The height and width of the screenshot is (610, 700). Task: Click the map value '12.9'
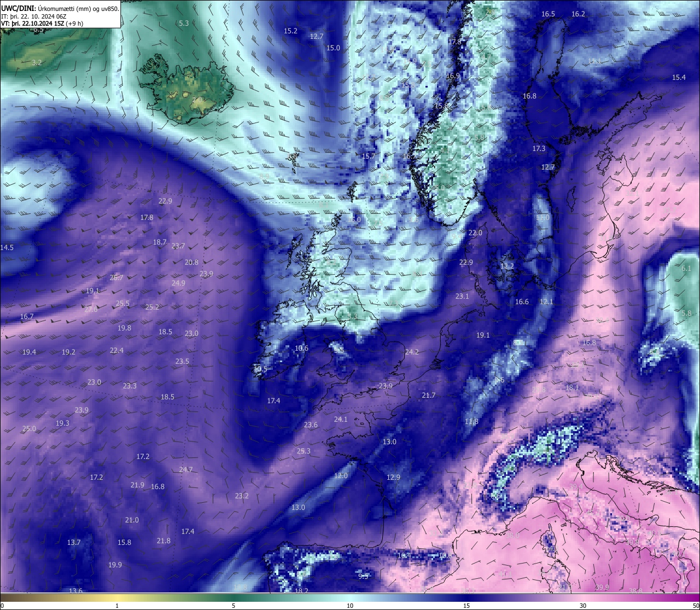pyautogui.click(x=393, y=477)
